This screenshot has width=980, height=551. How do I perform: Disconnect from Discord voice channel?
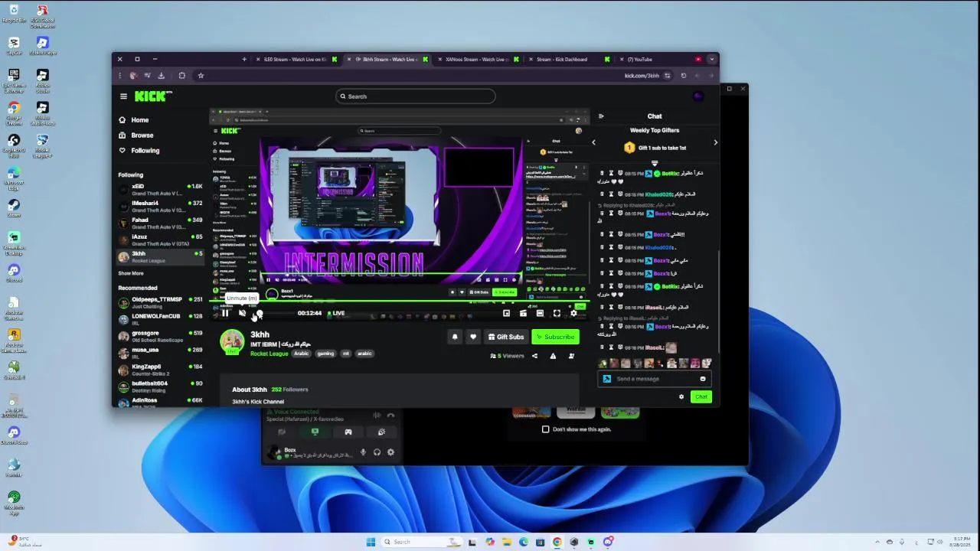pos(390,416)
